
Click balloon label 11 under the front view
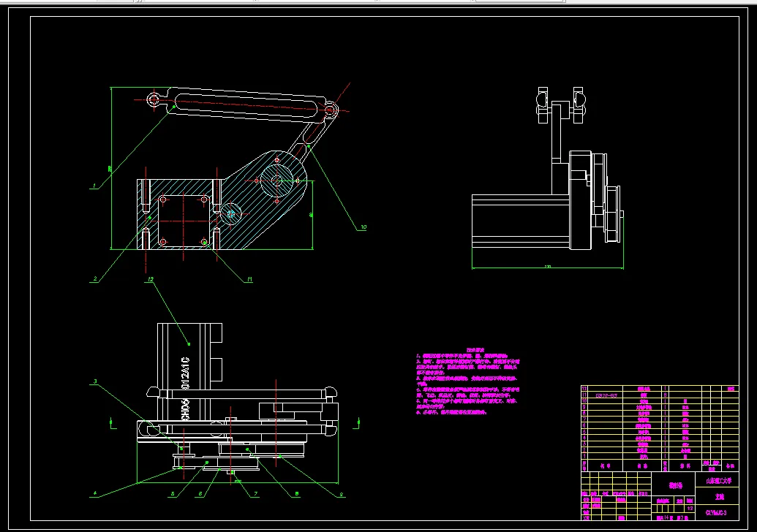[249, 278]
